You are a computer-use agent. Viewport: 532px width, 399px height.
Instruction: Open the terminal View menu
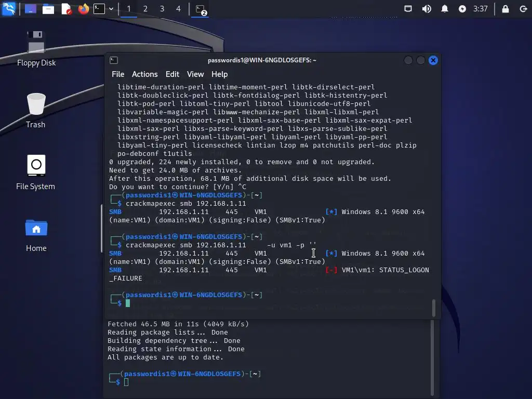point(195,74)
